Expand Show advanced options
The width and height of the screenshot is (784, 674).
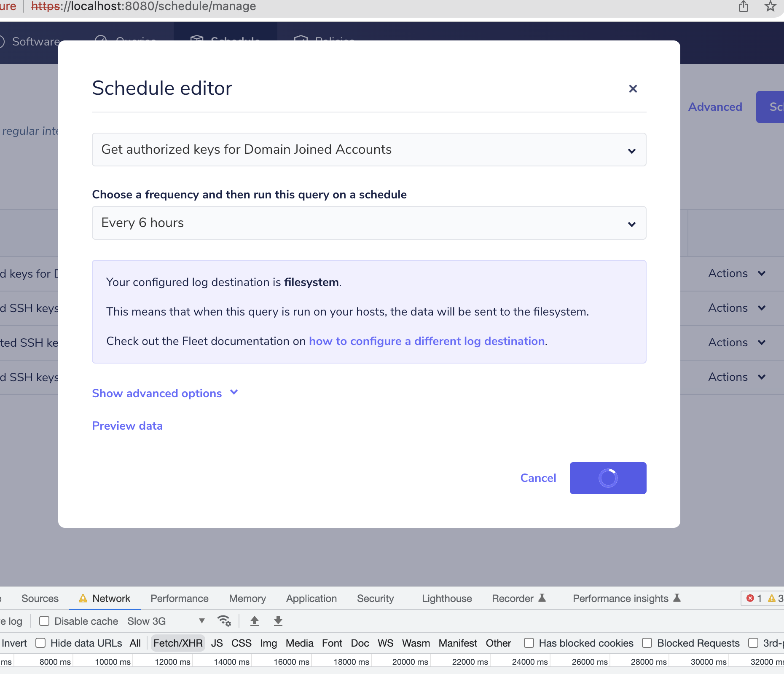[165, 393]
